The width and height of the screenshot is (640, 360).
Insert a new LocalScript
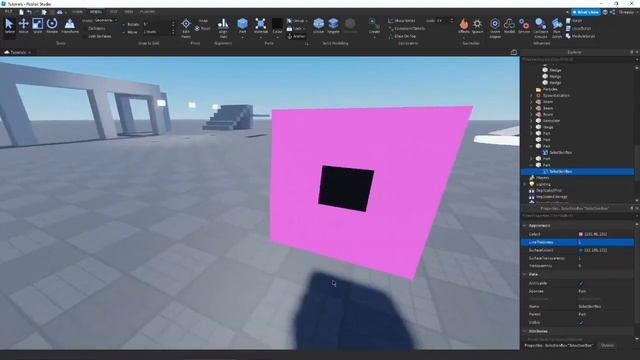[x=578, y=29]
